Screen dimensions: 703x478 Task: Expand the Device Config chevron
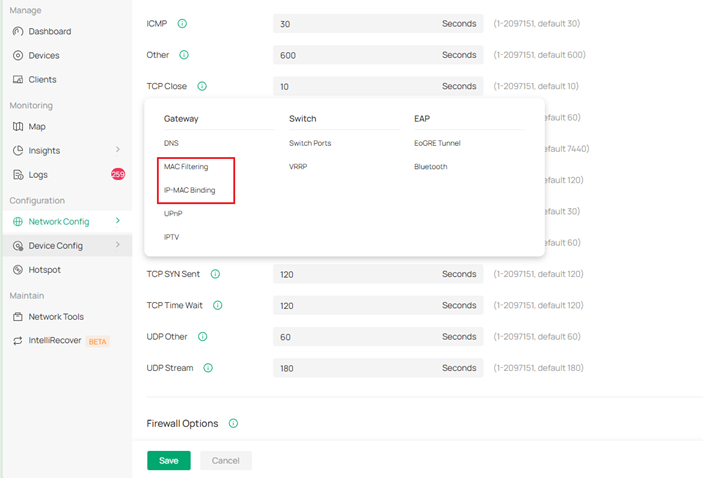pyautogui.click(x=117, y=245)
